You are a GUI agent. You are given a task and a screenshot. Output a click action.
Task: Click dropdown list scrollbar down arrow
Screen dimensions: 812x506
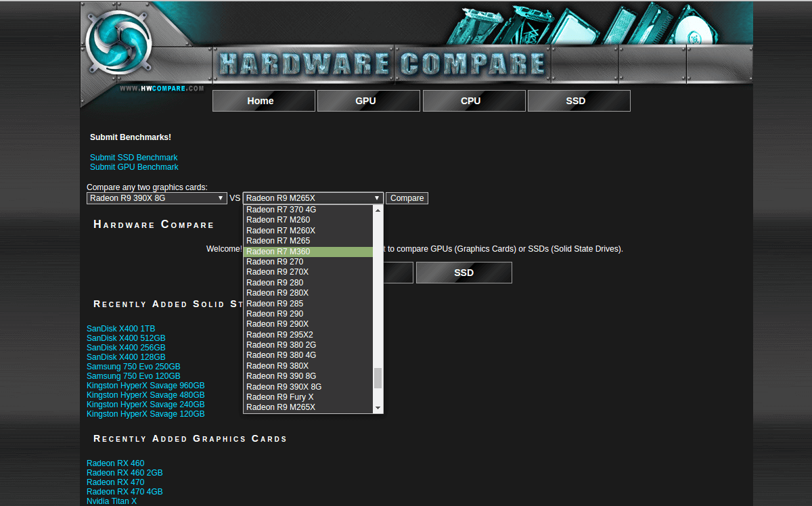point(378,409)
